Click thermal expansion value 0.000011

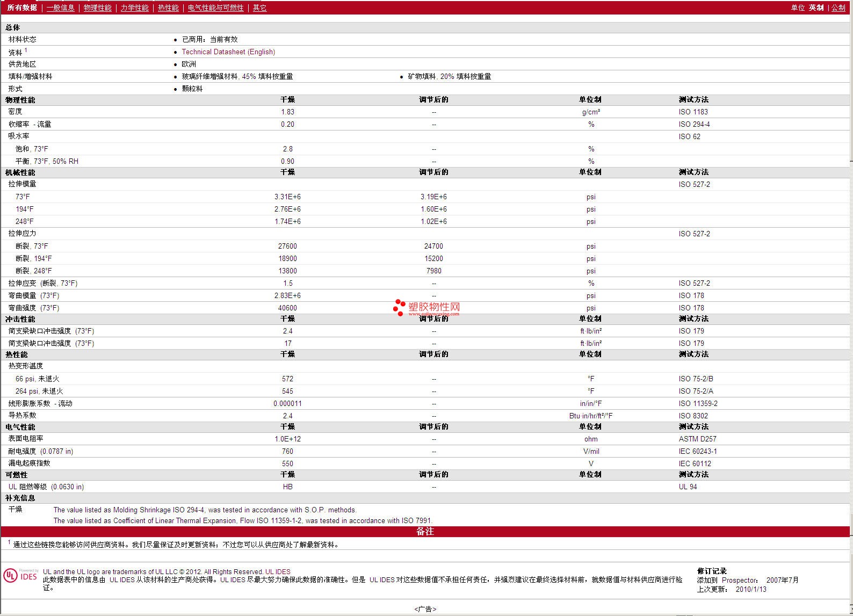click(287, 403)
